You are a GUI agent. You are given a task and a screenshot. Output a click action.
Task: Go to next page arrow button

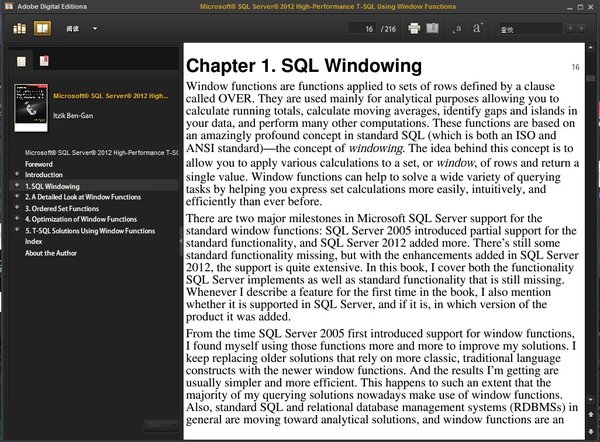[590, 431]
